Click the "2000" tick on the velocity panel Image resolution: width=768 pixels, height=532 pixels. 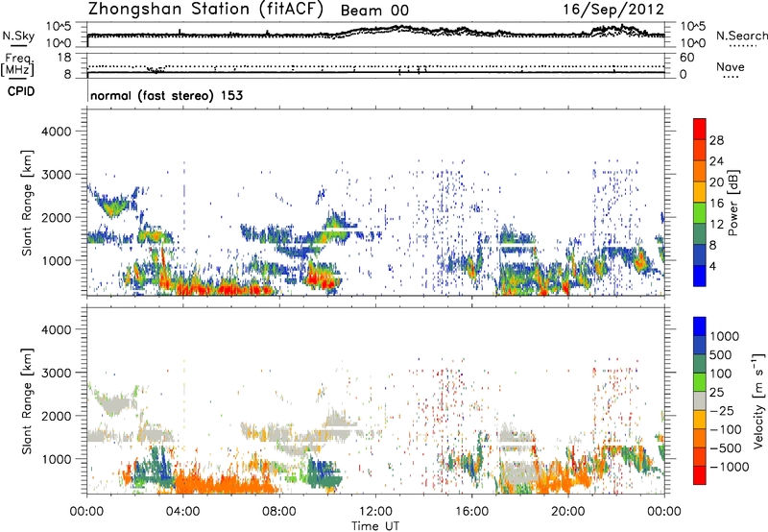pos(57,416)
